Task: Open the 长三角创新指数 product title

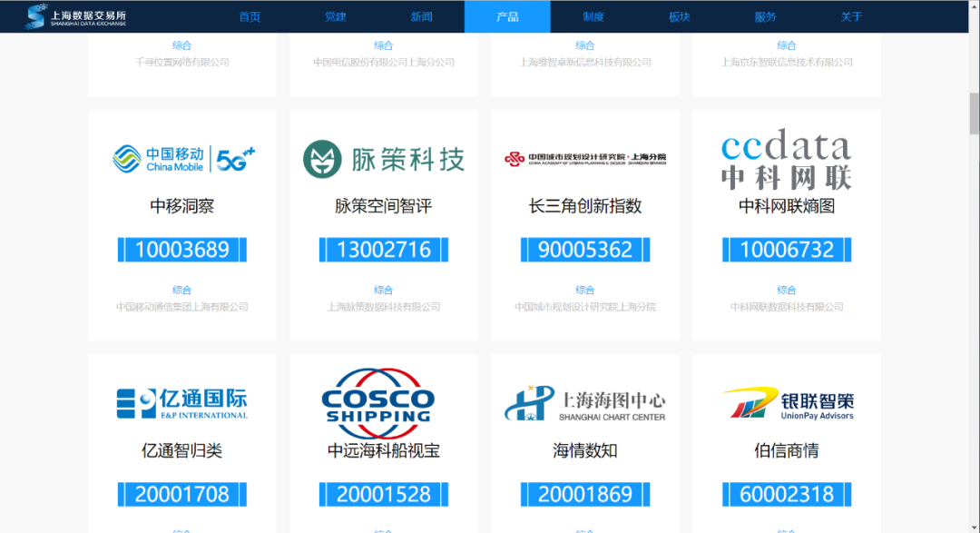Action: [x=585, y=206]
